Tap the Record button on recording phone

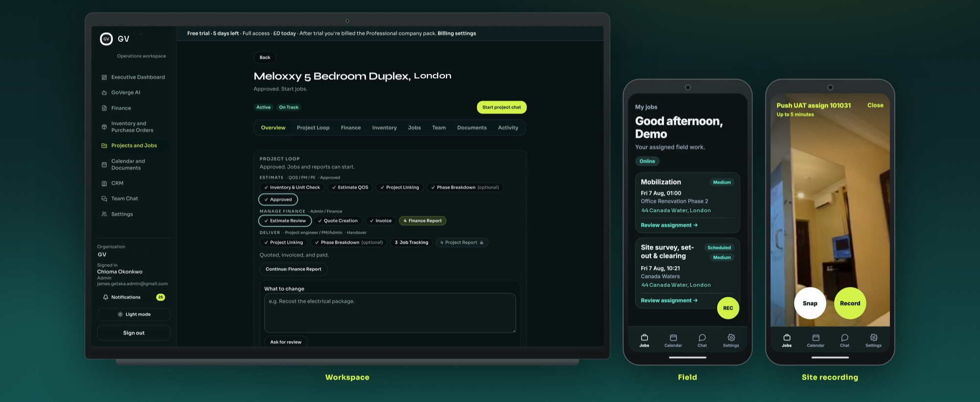[x=850, y=303]
